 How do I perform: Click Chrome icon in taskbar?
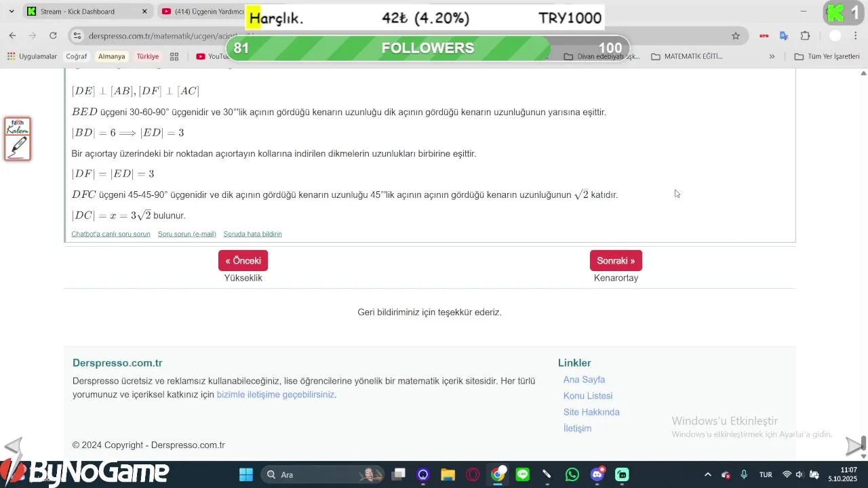498,474
